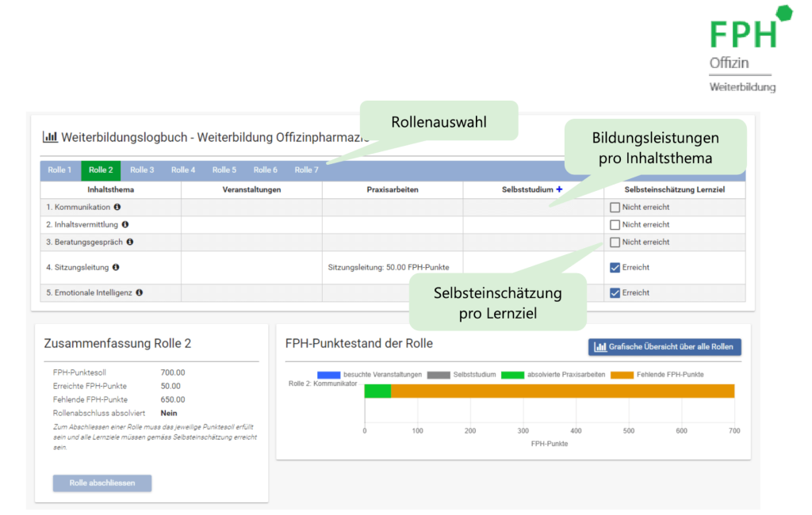Open the Rolle 7 tab

[305, 170]
